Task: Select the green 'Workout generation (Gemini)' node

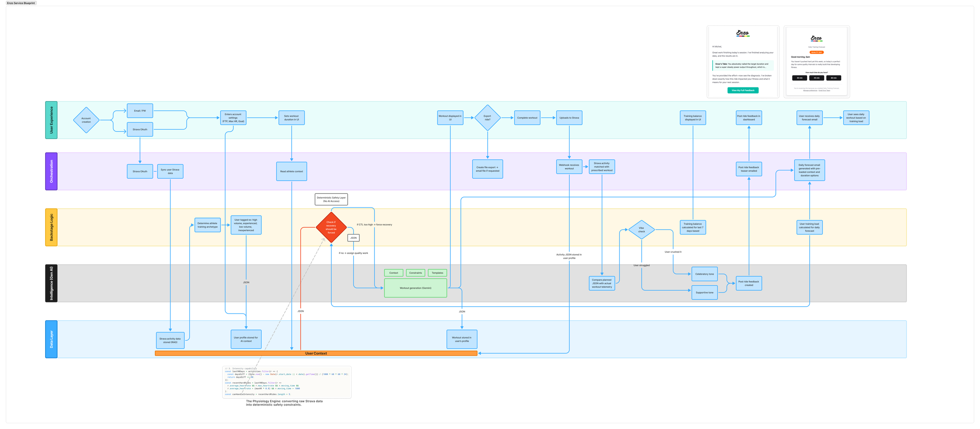Action: coord(416,288)
